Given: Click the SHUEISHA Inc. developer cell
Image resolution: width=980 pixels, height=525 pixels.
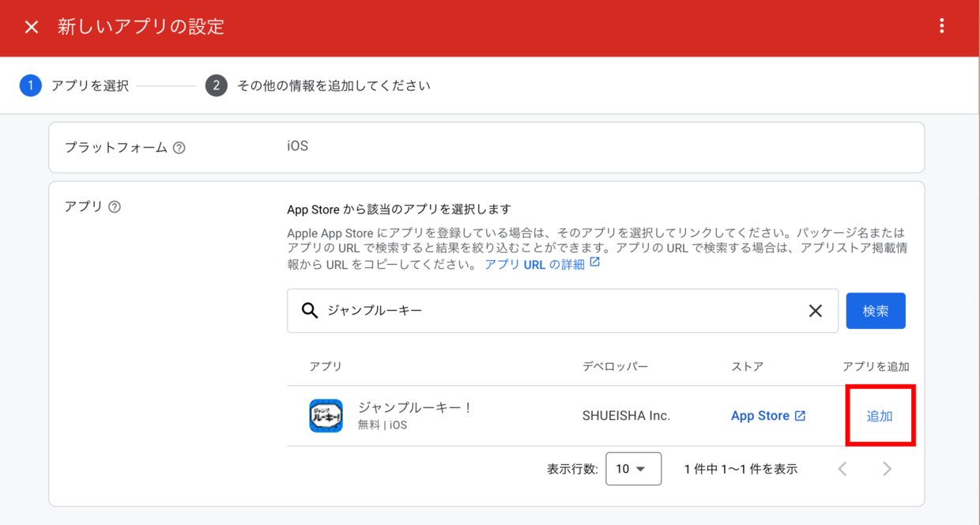Looking at the screenshot, I should (x=626, y=416).
